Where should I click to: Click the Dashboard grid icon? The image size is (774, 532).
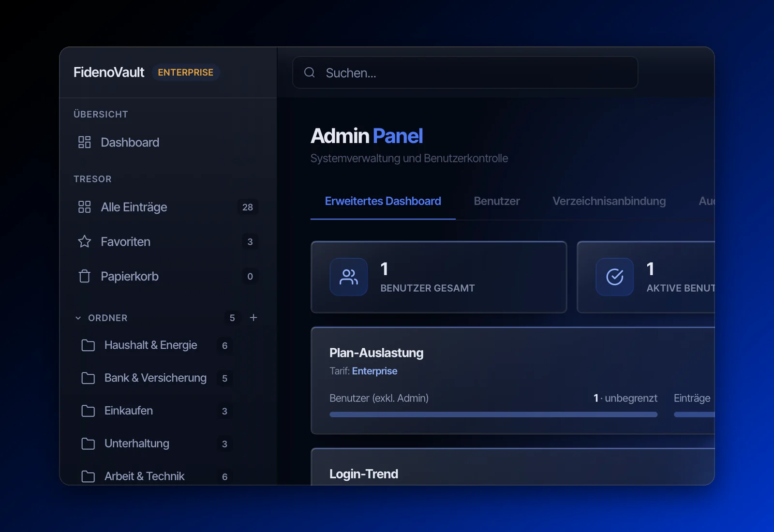(85, 142)
